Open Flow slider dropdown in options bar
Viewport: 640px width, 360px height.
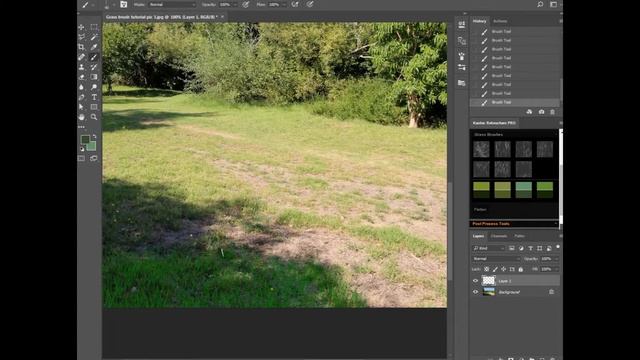(x=284, y=4)
